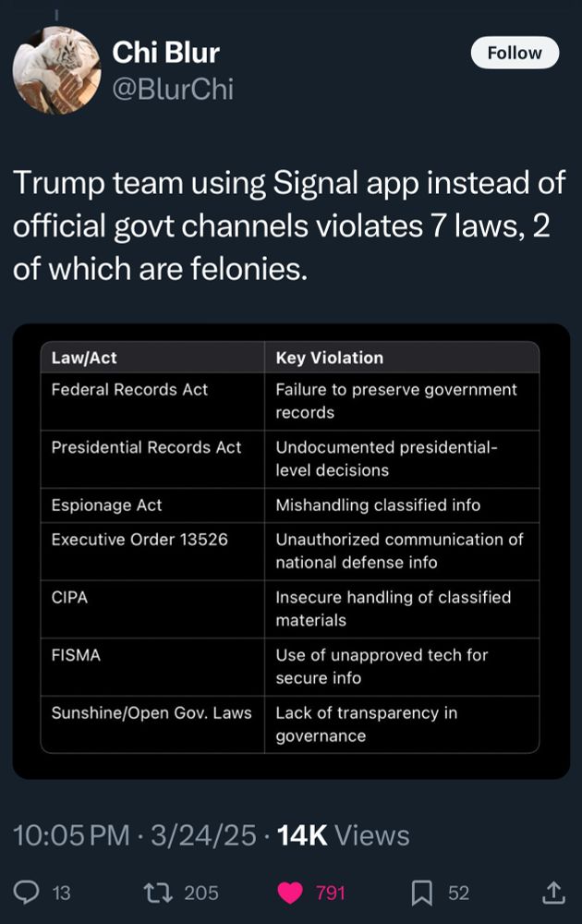This screenshot has width=582, height=924.
Task: View the 14K Views analytics
Action: (343, 835)
